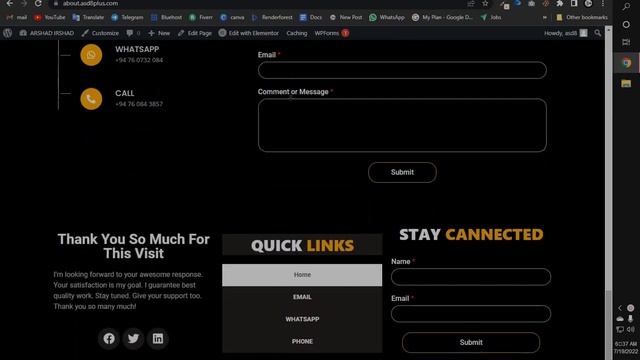
Task: Open ARSHAD IRSHAD site menu in admin bar
Action: click(x=47, y=33)
